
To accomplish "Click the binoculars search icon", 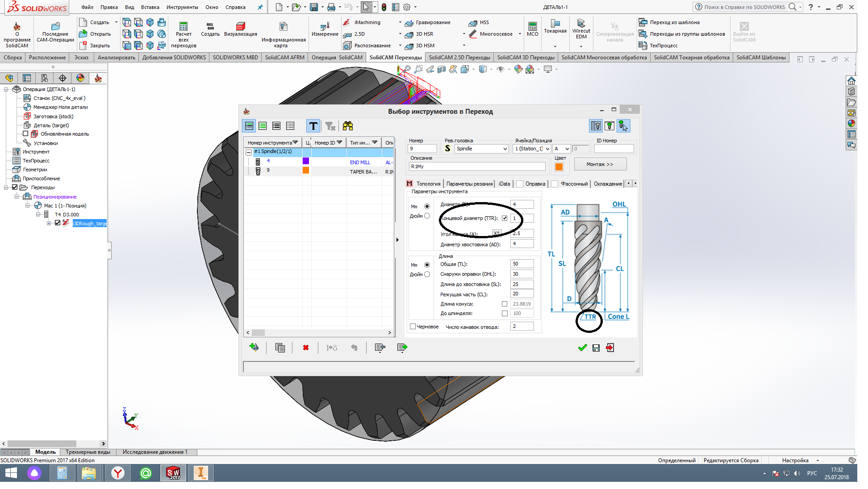I will coord(348,126).
